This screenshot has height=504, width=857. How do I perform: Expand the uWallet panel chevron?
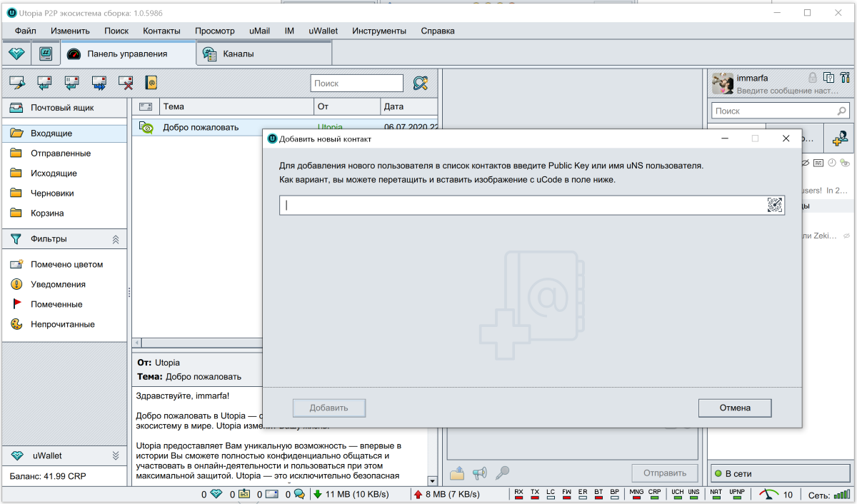116,455
